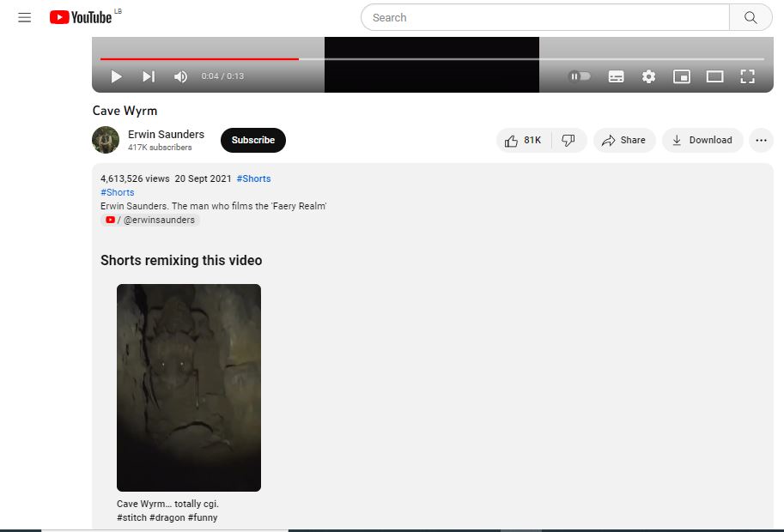Enter full screen mode
The height and width of the screenshot is (532, 784).
747,76
